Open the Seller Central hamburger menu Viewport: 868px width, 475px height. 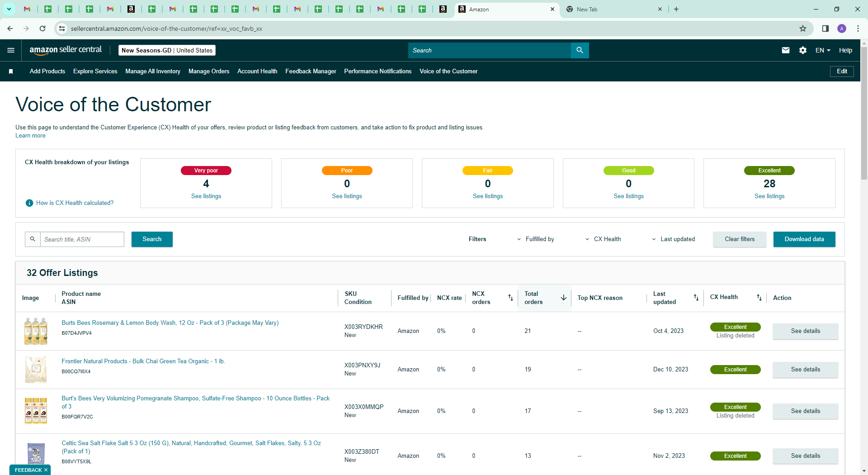pos(11,50)
